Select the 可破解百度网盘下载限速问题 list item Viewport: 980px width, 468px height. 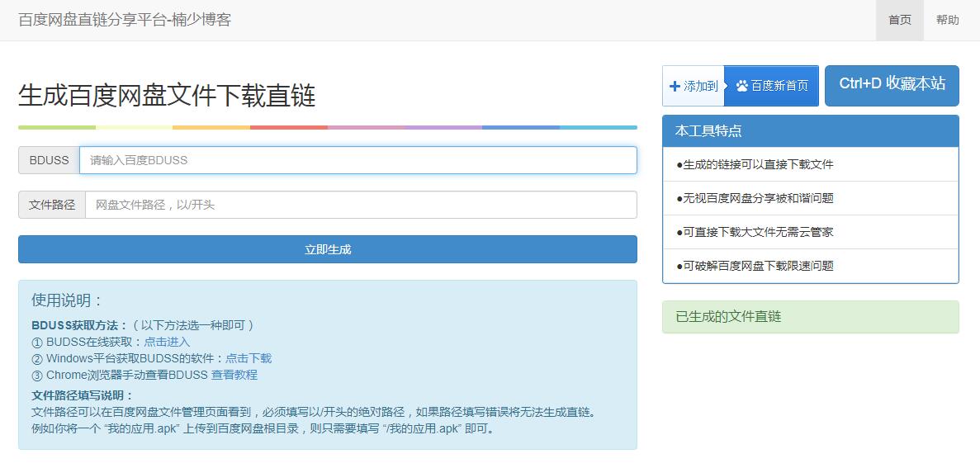811,266
